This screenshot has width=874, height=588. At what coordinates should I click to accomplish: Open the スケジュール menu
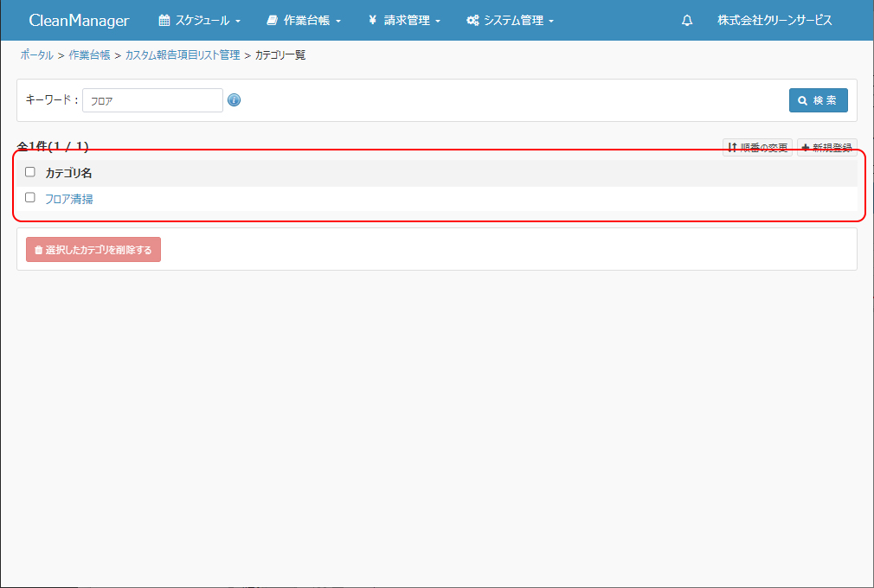(200, 21)
